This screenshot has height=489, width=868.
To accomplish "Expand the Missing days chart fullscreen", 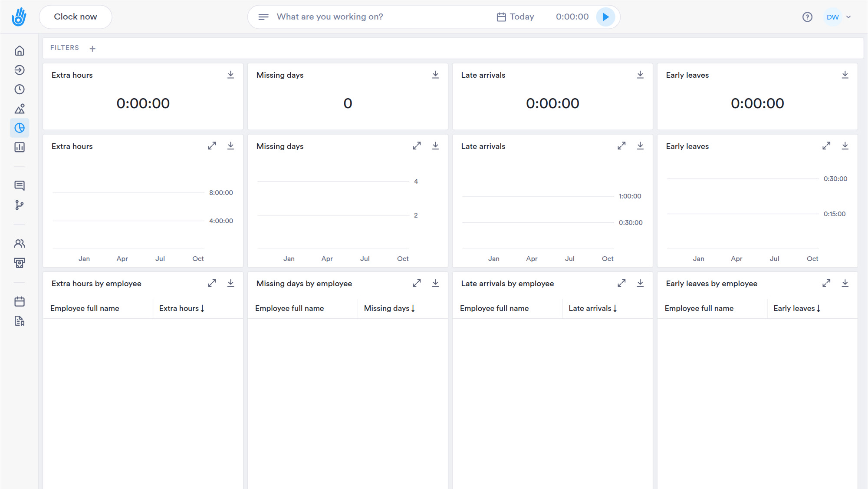I will click(417, 146).
